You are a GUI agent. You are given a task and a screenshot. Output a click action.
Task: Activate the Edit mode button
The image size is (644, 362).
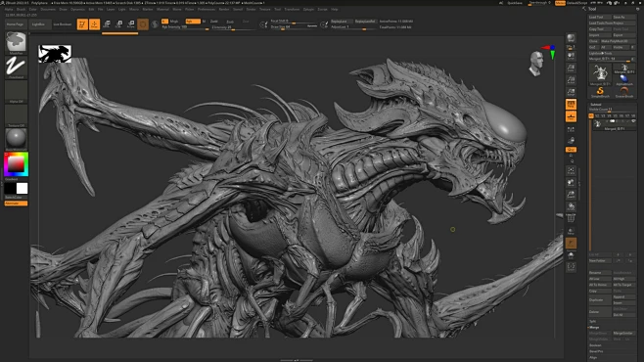tap(82, 24)
